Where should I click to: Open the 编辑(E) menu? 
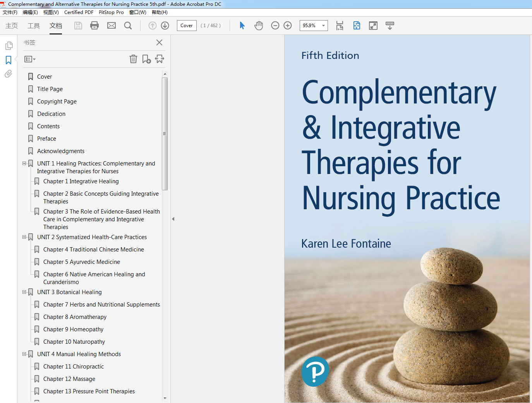tap(30, 12)
